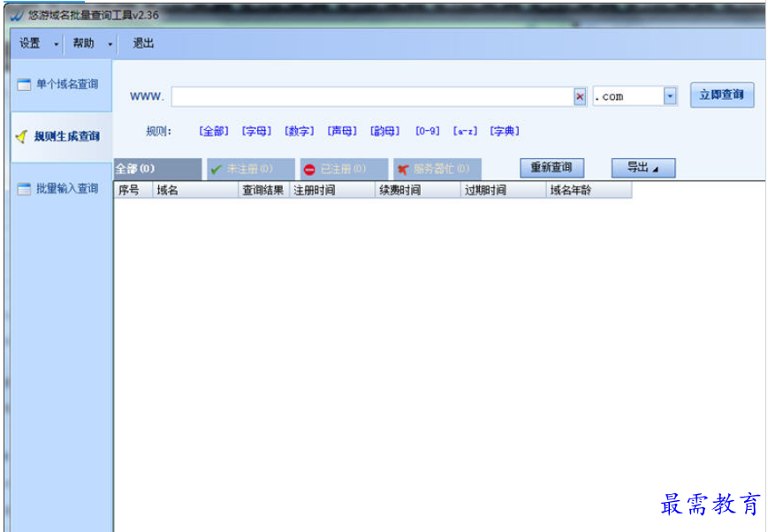Sort by the 续费时间 column header

tap(418, 190)
